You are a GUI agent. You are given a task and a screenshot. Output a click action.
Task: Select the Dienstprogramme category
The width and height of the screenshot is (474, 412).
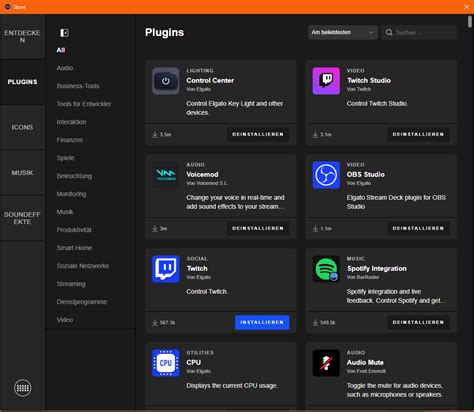point(82,302)
